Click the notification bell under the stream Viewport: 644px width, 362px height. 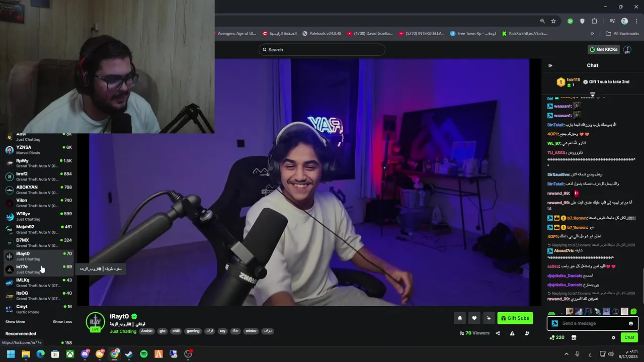tap(460, 318)
